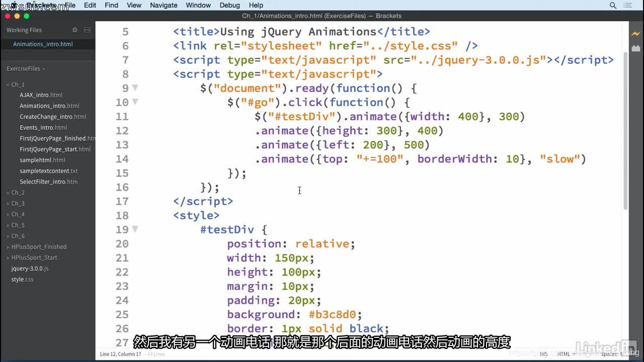Expand the Ch_3 folder
This screenshot has width=644, height=362.
[8, 204]
